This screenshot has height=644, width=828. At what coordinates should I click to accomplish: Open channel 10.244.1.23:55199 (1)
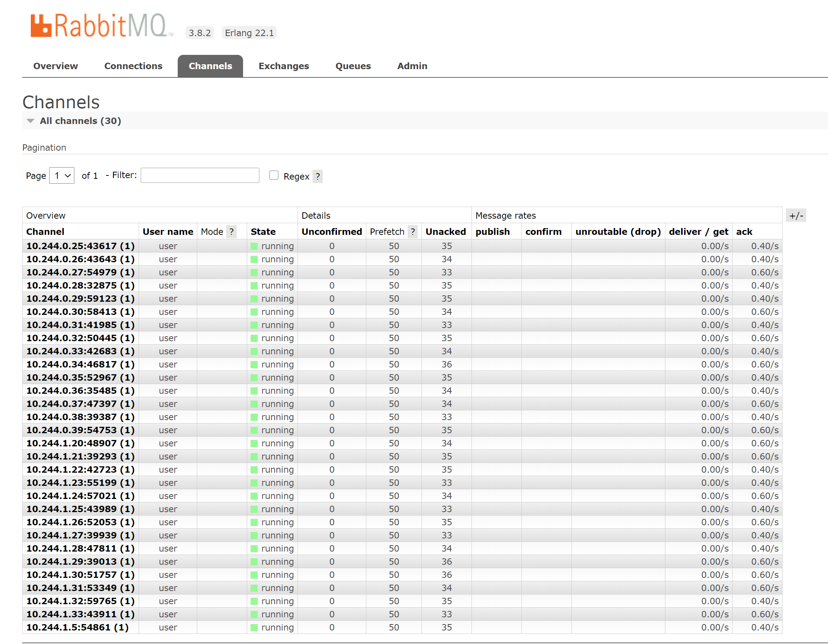pyautogui.click(x=80, y=483)
